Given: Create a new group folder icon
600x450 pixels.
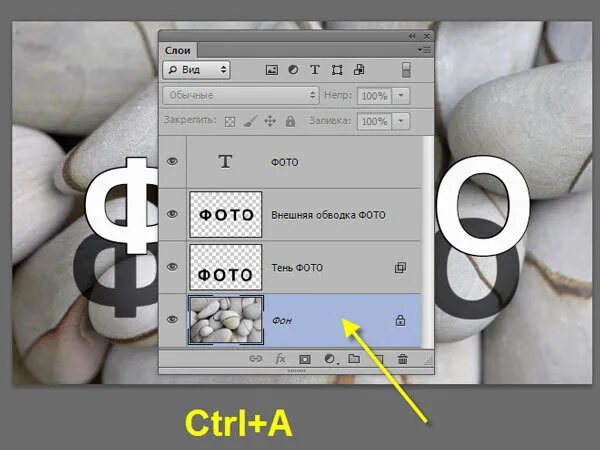Looking at the screenshot, I should 354,359.
